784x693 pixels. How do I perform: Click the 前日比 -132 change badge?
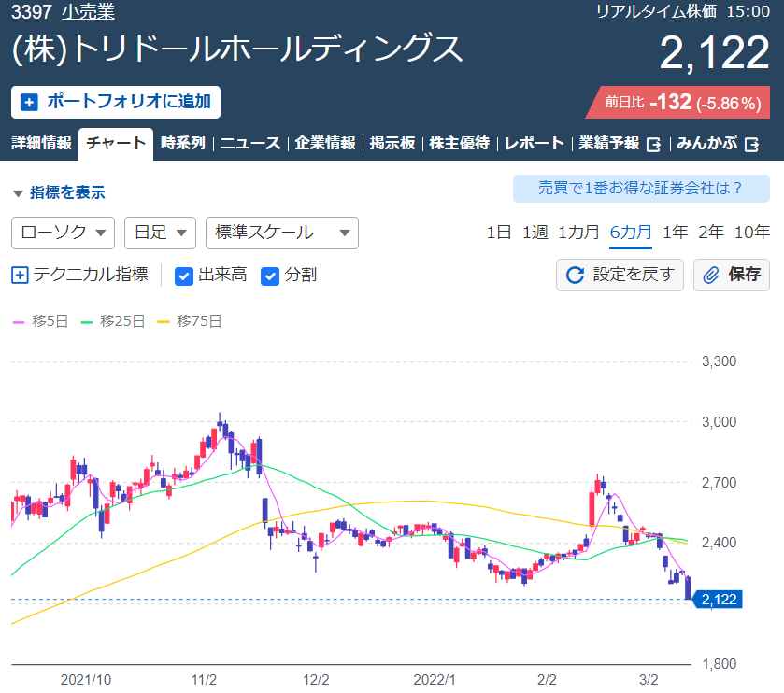pyautogui.click(x=678, y=103)
